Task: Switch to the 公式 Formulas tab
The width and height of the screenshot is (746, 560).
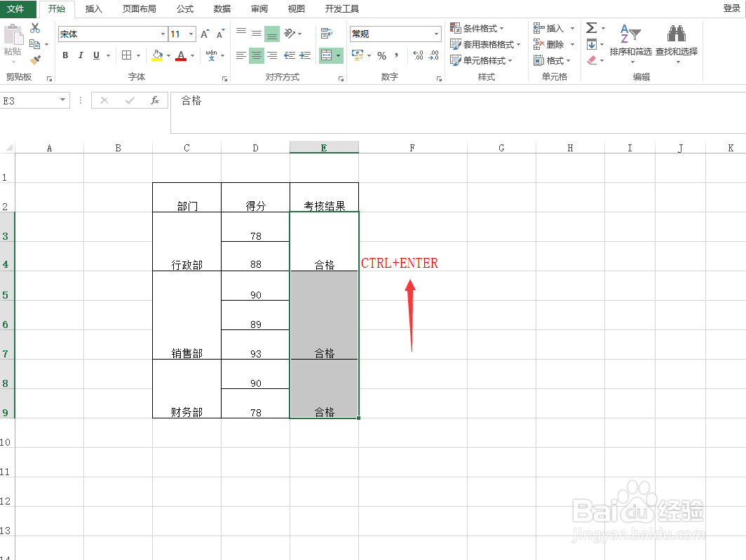Action: point(185,8)
